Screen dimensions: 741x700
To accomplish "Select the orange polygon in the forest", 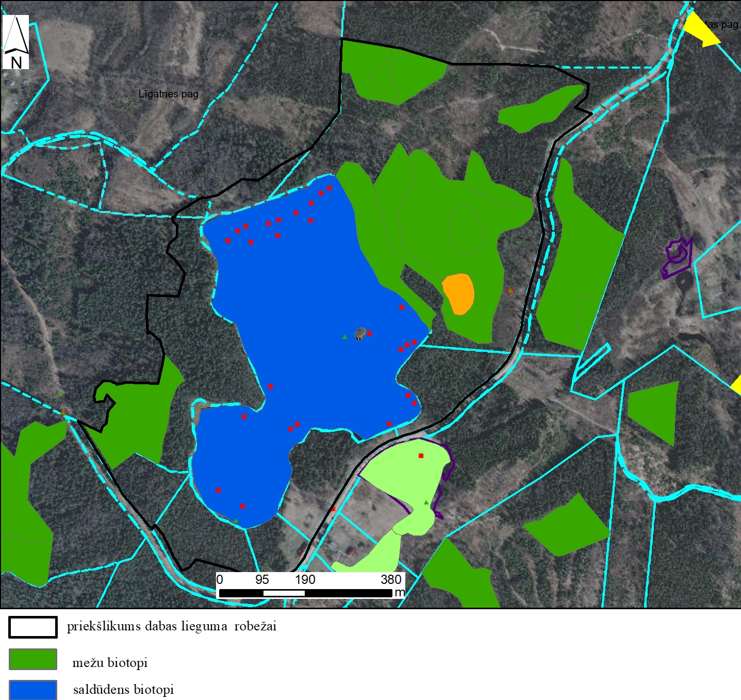I will tap(458, 293).
